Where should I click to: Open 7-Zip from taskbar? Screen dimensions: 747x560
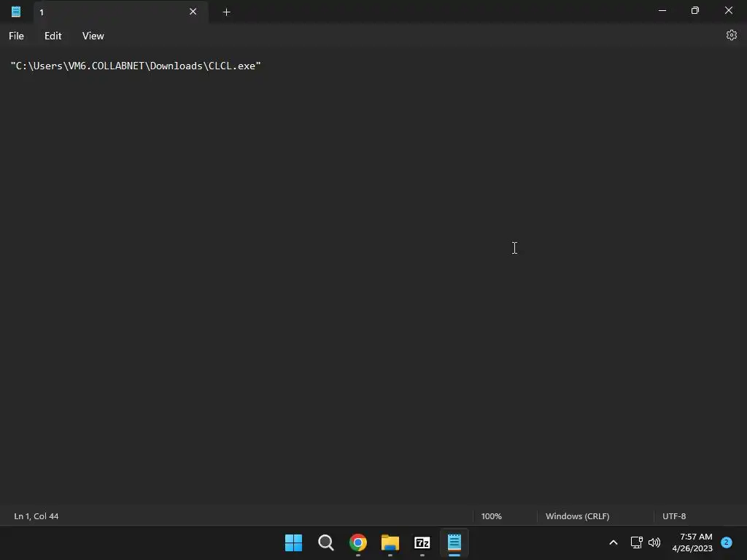[422, 542]
